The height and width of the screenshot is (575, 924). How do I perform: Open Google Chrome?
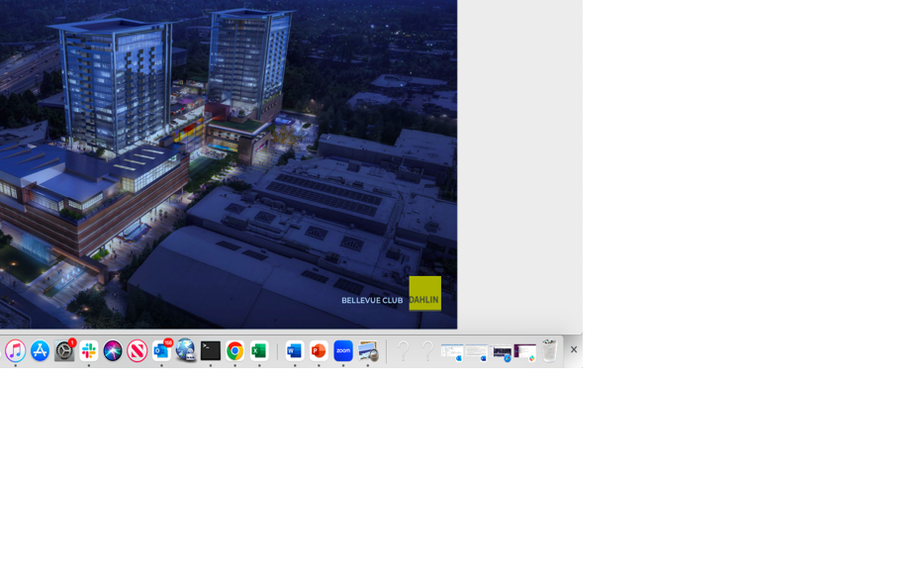234,349
